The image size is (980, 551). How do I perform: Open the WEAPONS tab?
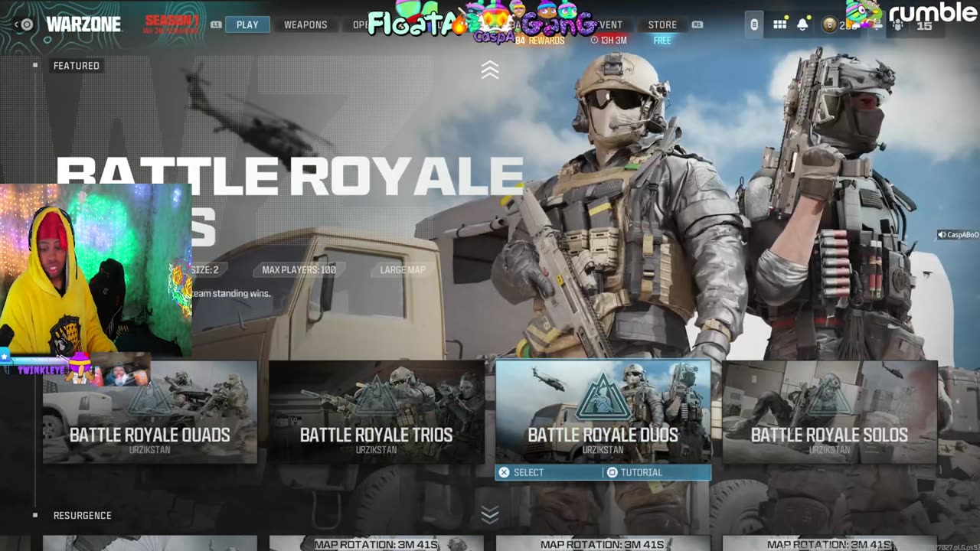pos(305,24)
